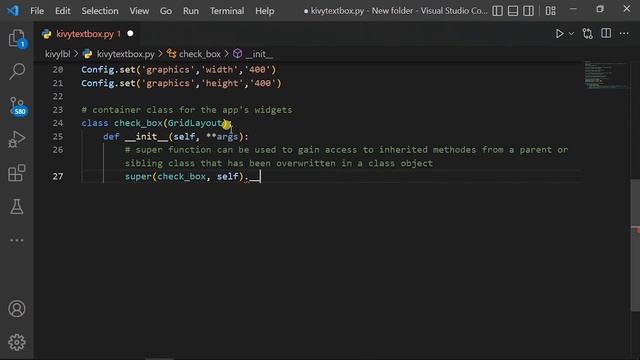Click the VS Code logo icon

(x=13, y=10)
